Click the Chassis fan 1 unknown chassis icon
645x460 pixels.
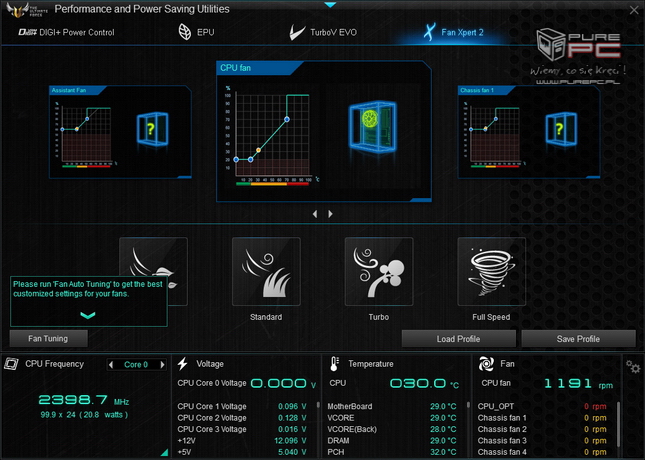(x=561, y=129)
